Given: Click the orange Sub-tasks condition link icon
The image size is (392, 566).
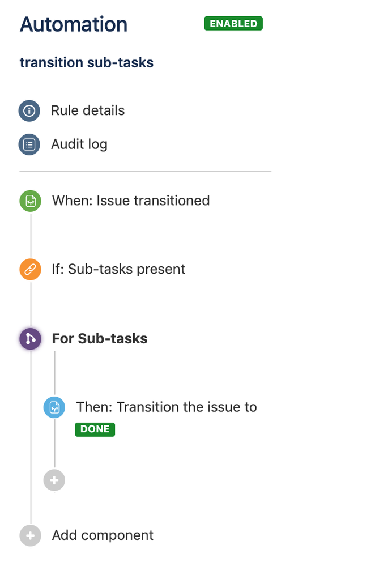Looking at the screenshot, I should click(x=30, y=269).
